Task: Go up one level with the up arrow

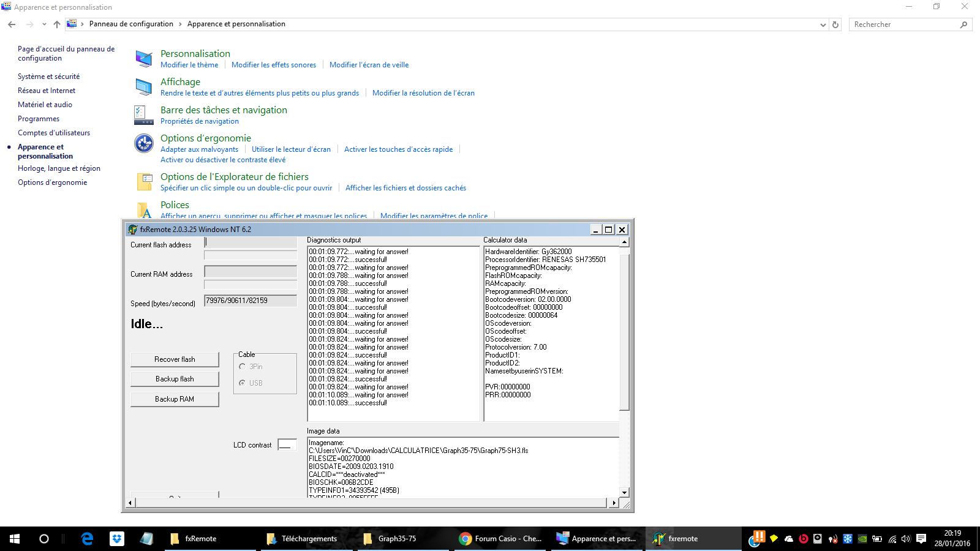Action: pyautogui.click(x=57, y=24)
